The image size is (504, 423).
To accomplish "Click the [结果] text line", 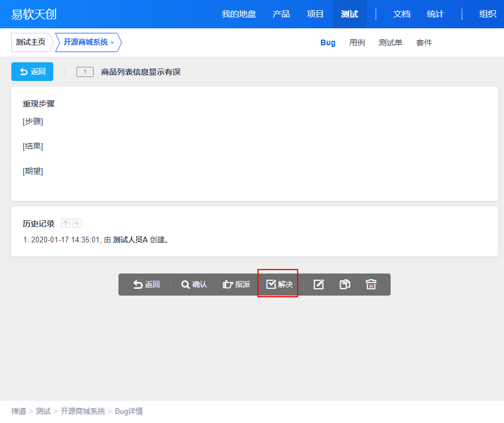I will (x=33, y=146).
